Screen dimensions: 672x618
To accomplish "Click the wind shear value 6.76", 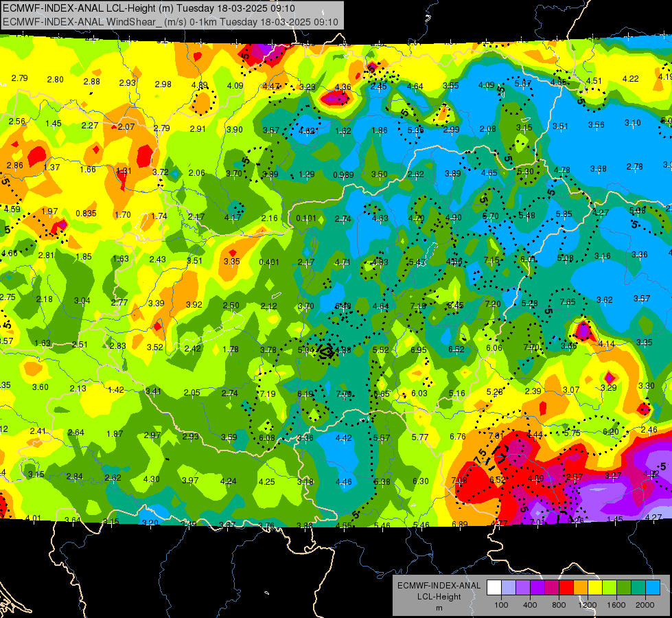I will coord(458,436).
